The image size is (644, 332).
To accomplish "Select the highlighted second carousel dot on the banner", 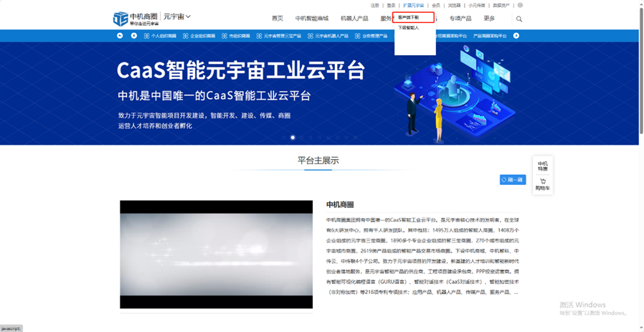I will pyautogui.click(x=293, y=138).
